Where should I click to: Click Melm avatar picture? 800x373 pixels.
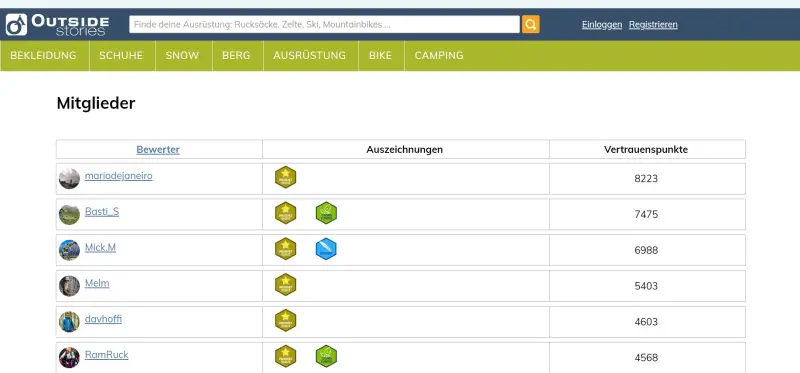(69, 286)
